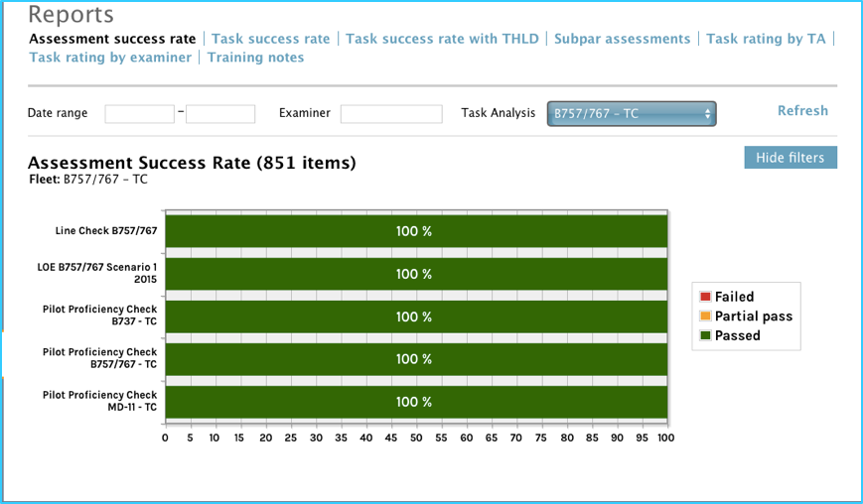Open Task rating by TA report
This screenshot has height=504, width=863.
766,39
